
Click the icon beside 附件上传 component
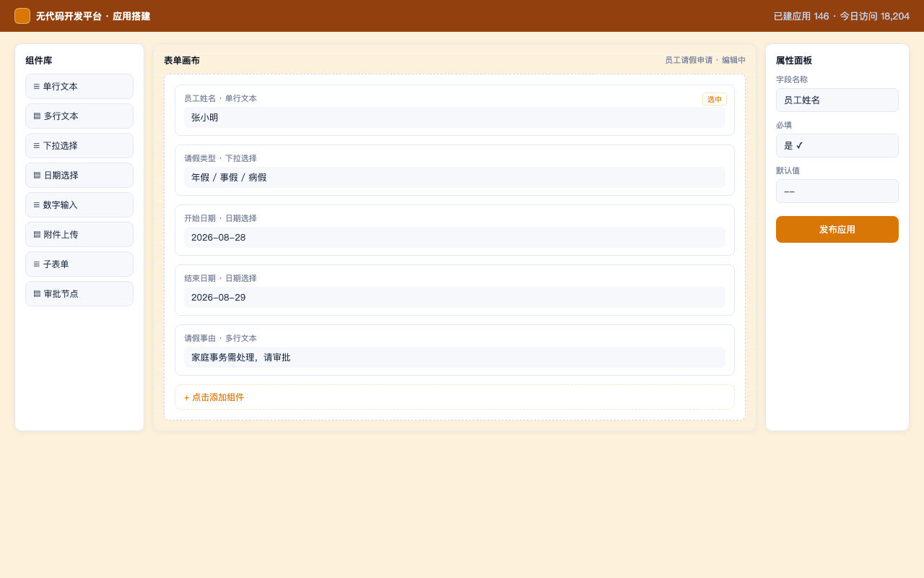point(37,234)
